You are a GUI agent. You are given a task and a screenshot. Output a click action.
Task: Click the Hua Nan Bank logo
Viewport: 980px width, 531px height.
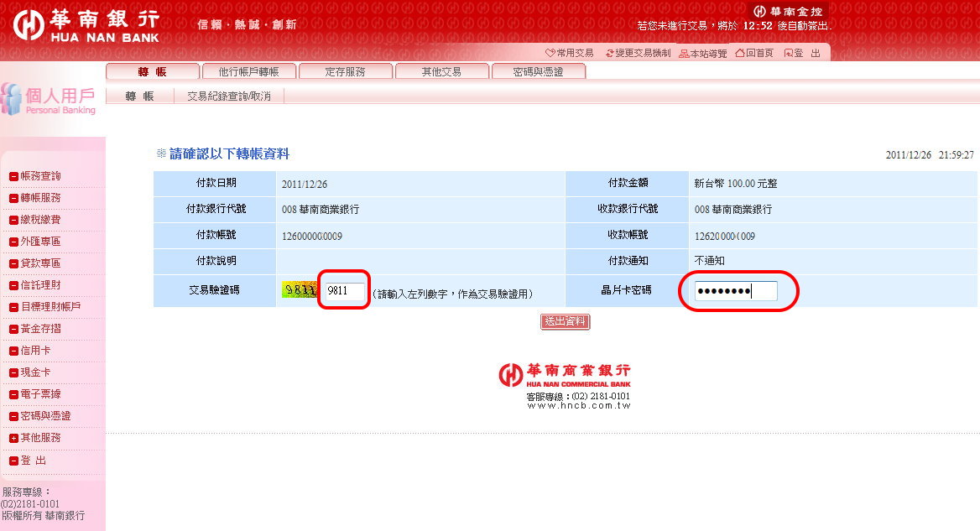coord(86,26)
